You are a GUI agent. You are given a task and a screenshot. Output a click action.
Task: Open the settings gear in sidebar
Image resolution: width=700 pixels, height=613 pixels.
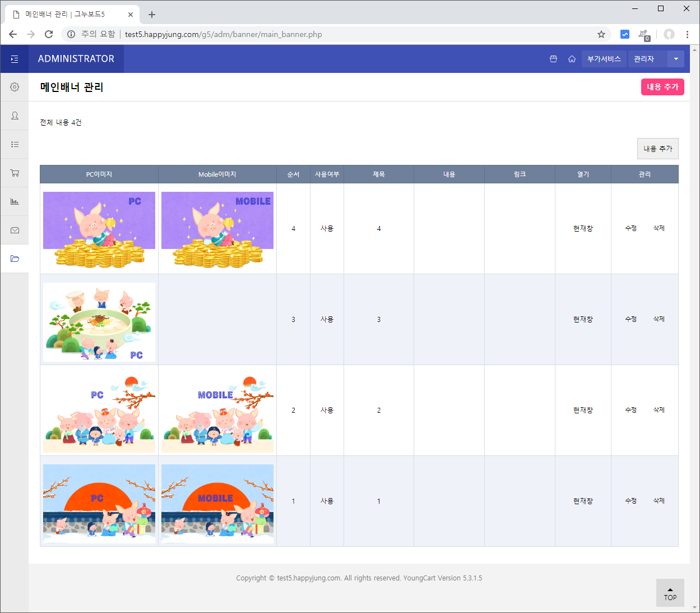[x=15, y=87]
